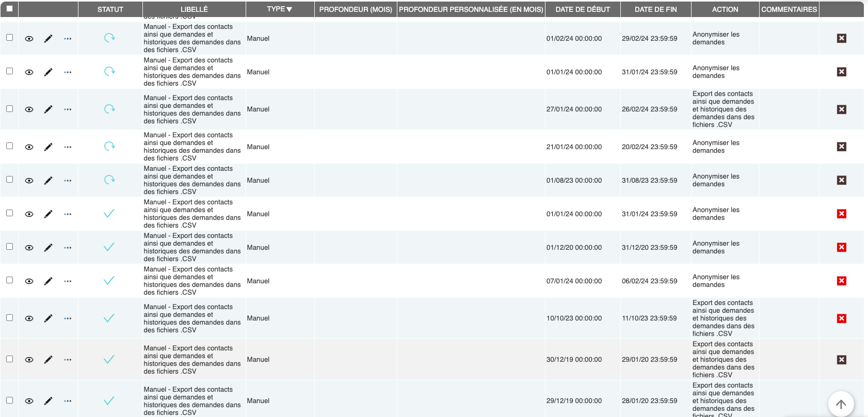Screen dimensions: 868x417
Task: Click the STATUT column header
Action: pos(110,9)
